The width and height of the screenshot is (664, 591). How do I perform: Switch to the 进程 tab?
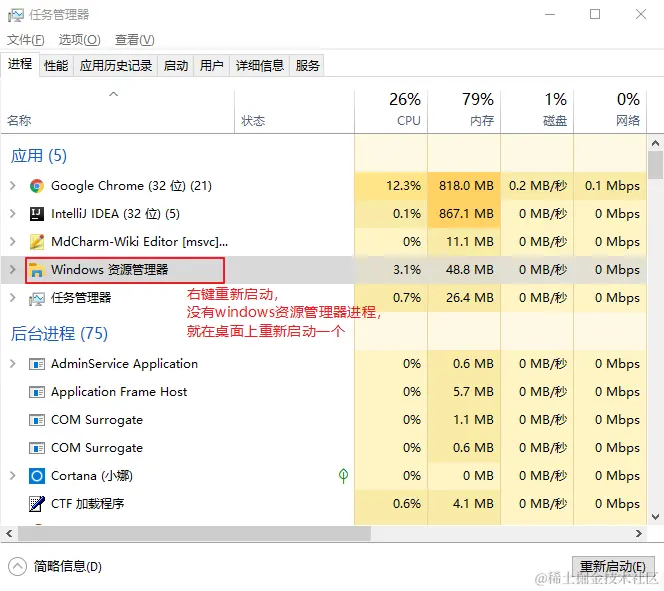[20, 64]
